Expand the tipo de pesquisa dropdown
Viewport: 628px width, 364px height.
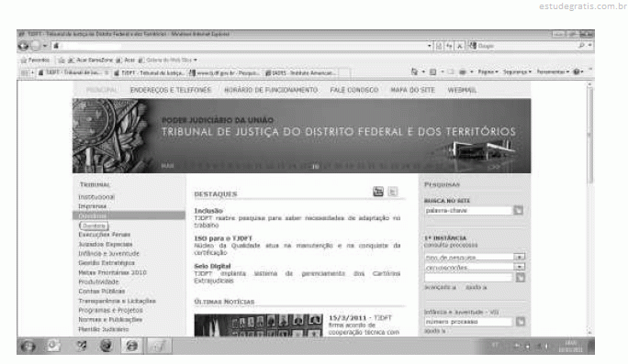(x=520, y=257)
